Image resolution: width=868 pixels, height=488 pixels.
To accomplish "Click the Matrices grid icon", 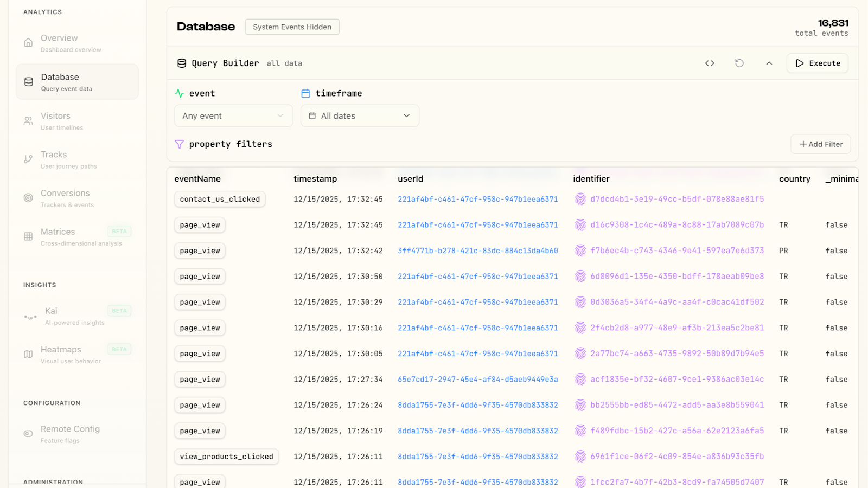I will [28, 236].
